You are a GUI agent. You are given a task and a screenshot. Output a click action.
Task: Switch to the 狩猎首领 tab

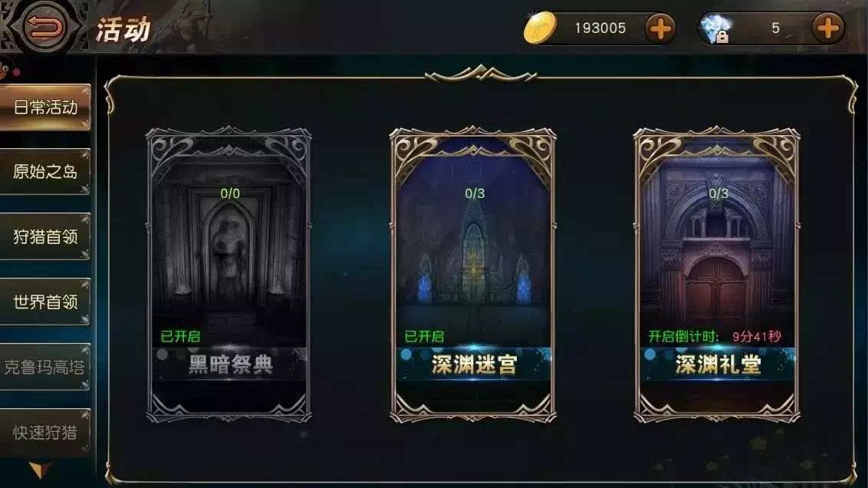(44, 236)
